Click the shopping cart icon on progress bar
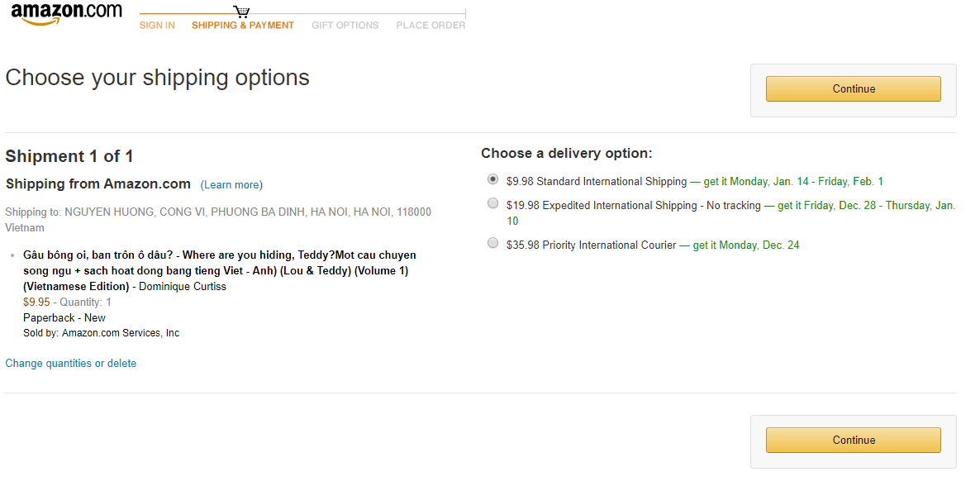980x486 pixels. [241, 12]
